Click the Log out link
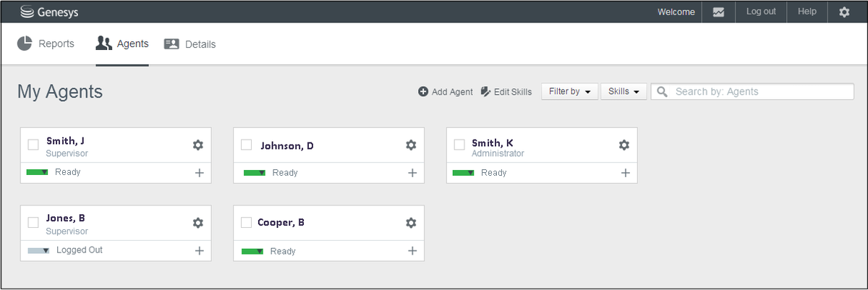This screenshot has width=868, height=290. point(761,12)
